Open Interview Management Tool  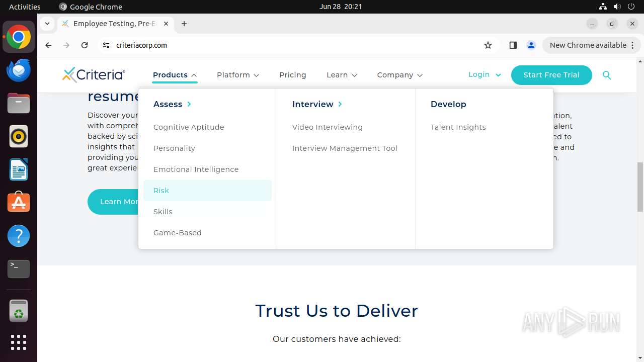point(345,148)
